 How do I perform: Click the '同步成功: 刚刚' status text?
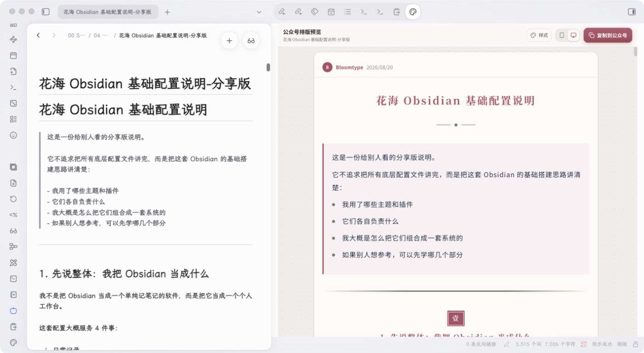pyautogui.click(x=610, y=344)
